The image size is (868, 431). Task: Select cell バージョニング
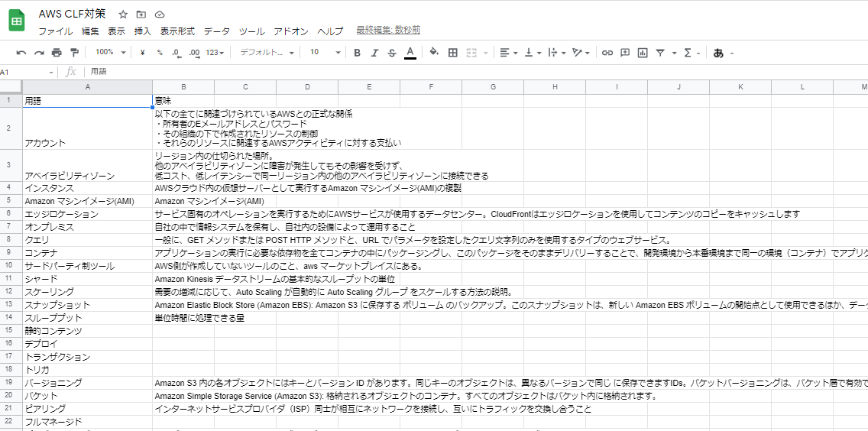[x=87, y=383]
